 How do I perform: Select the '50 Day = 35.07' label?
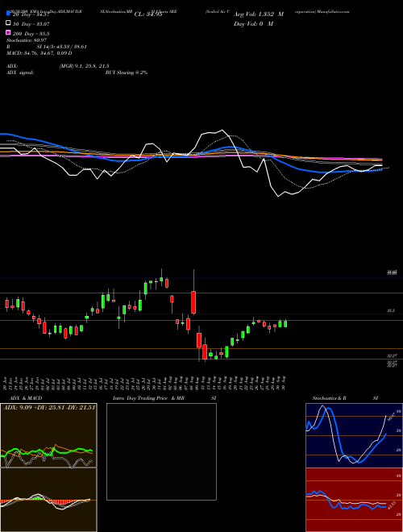(31, 23)
